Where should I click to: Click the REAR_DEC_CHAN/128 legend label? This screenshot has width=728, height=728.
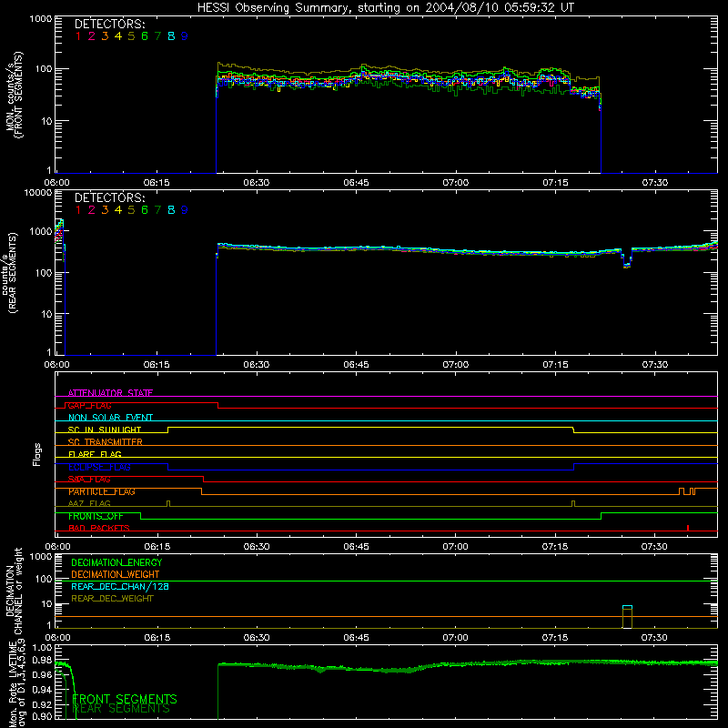(x=120, y=587)
